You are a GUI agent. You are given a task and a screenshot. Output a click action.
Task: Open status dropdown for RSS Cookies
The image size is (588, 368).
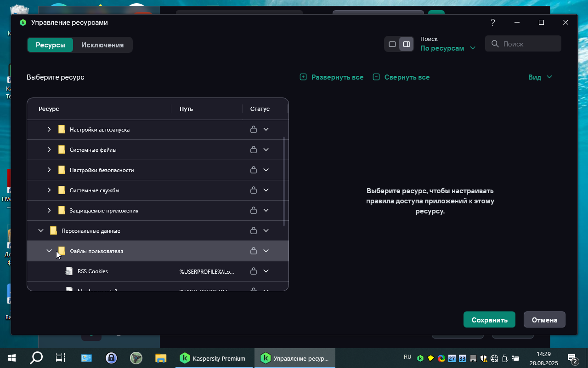[266, 271]
